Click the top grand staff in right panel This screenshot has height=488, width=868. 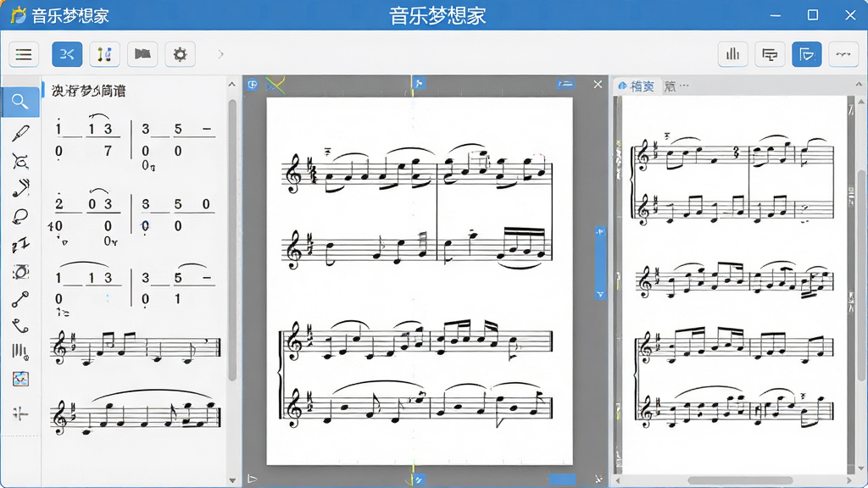click(x=732, y=180)
